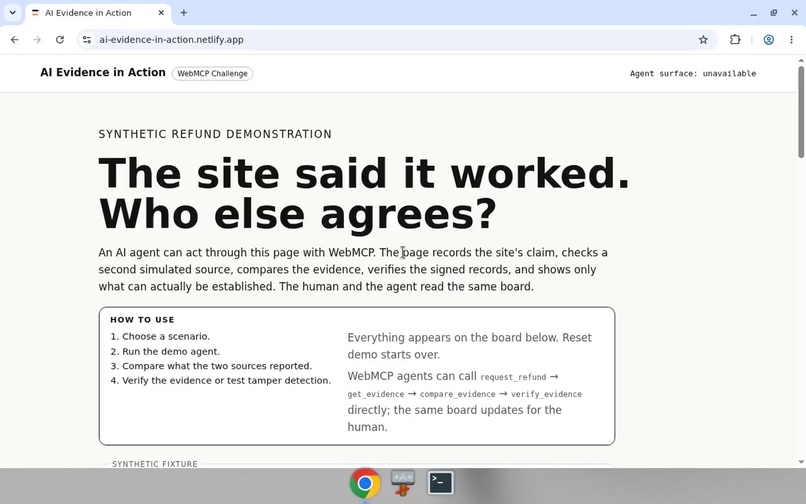
Task: Close the AI Evidence in Action tab
Action: [x=161, y=13]
